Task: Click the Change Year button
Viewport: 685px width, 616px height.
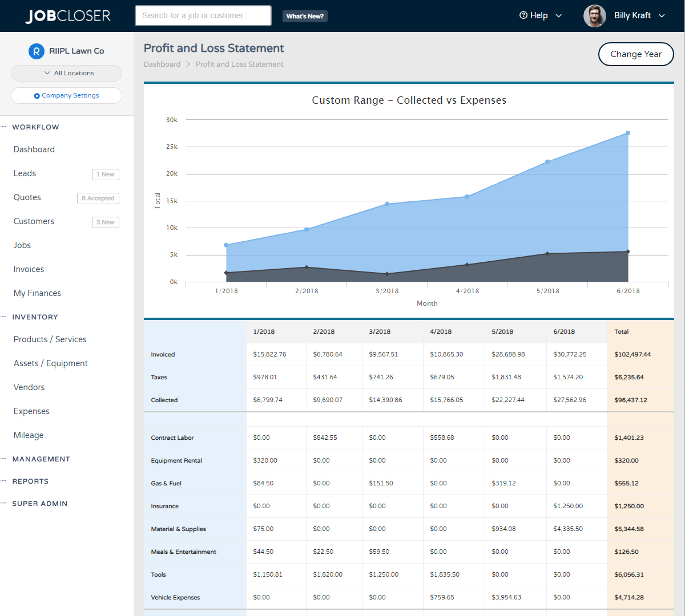Action: point(635,54)
